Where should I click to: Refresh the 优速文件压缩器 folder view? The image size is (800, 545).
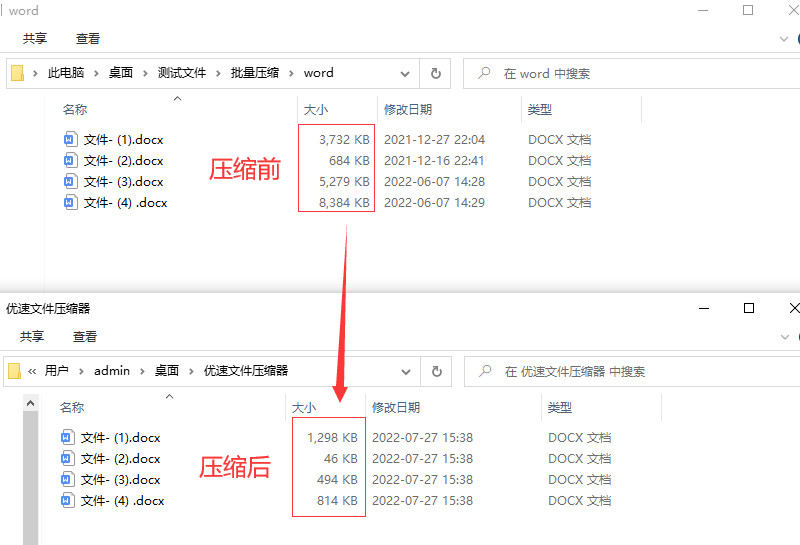436,371
